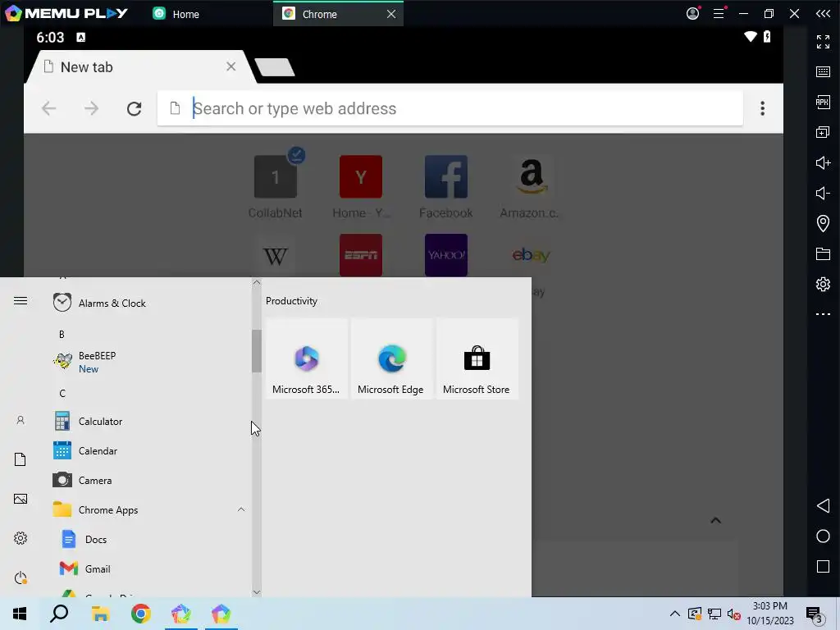Screen dimensions: 840x630
Task: Close the New tab browser tab
Action: 231,66
